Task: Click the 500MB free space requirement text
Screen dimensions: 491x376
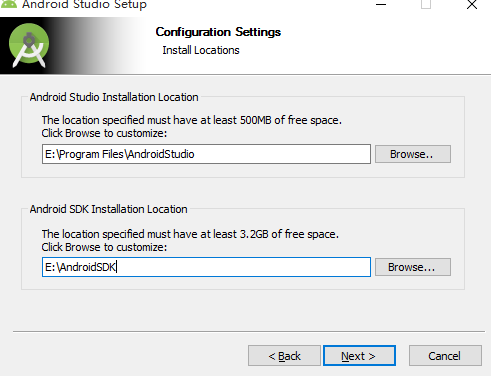Action: tap(192, 120)
